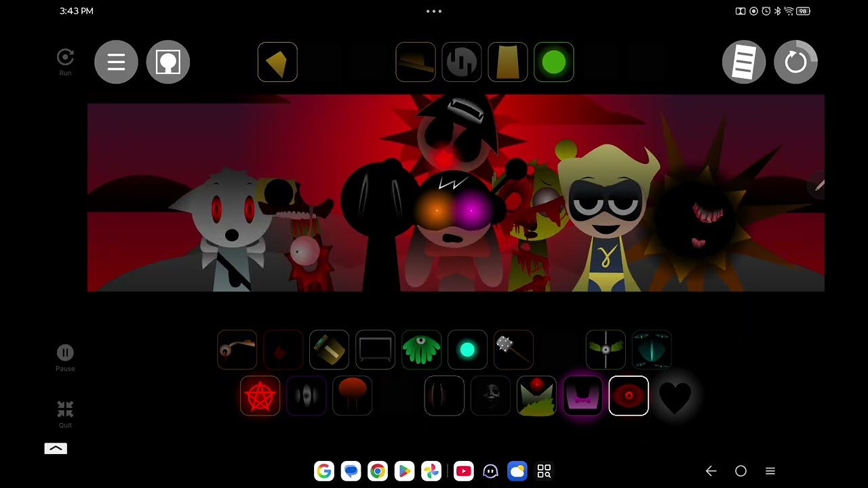868x488 pixels.
Task: Select the yellow kite-shaped icon
Action: point(277,62)
